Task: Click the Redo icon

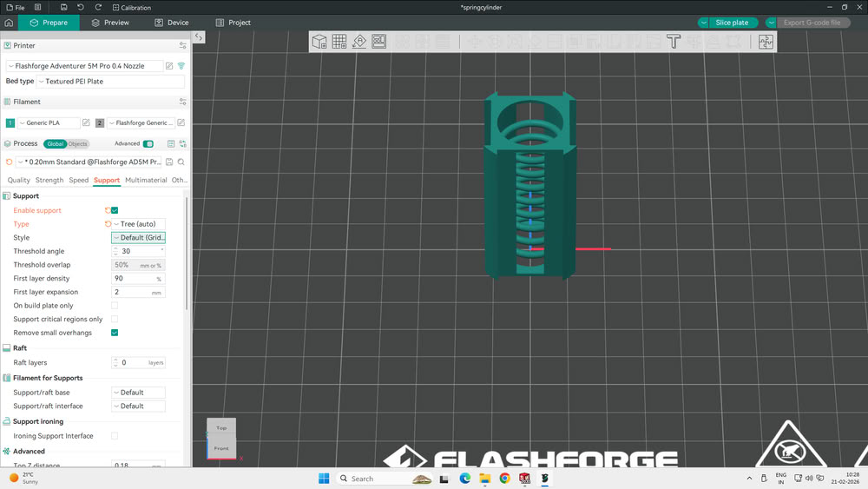Action: (x=99, y=7)
